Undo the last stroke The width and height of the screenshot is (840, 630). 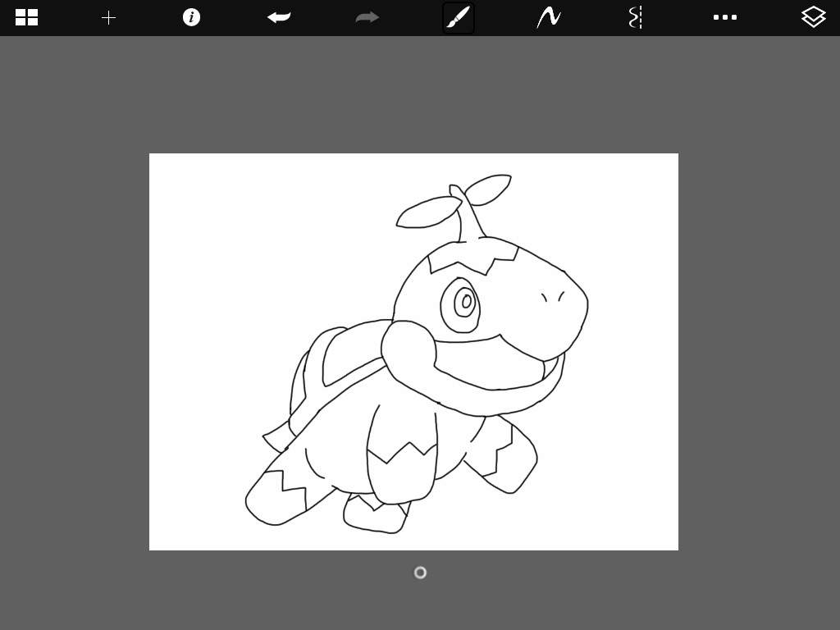click(x=279, y=18)
